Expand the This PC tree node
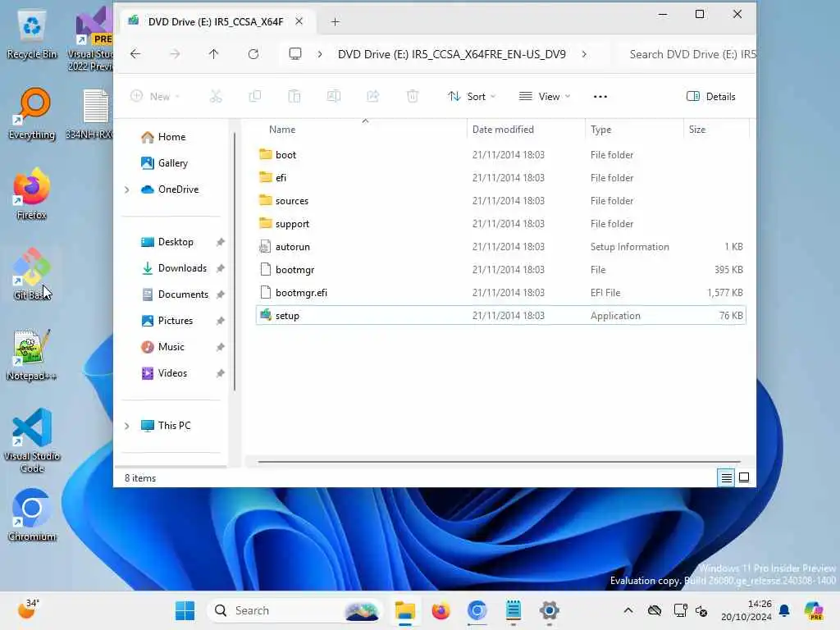 click(127, 426)
